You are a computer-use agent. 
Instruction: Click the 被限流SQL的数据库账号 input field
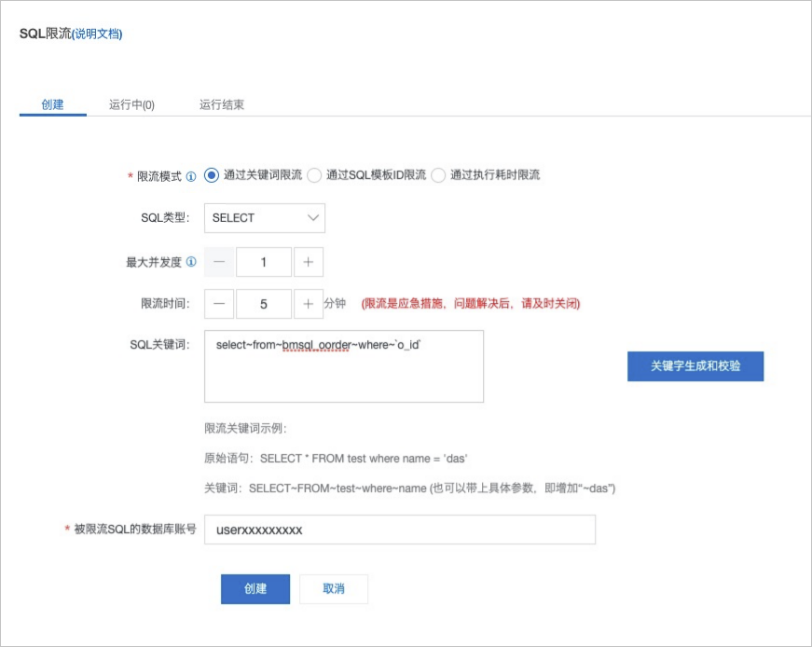400,530
